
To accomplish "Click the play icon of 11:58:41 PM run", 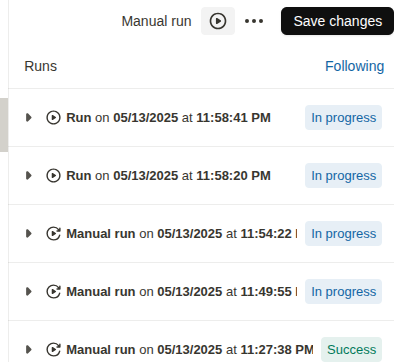I will 53,118.
